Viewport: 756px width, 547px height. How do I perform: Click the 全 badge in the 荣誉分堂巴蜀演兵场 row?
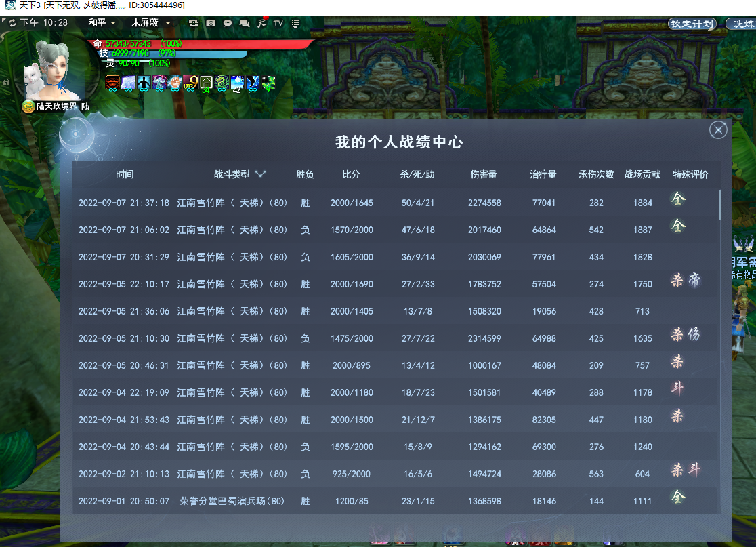(x=678, y=496)
